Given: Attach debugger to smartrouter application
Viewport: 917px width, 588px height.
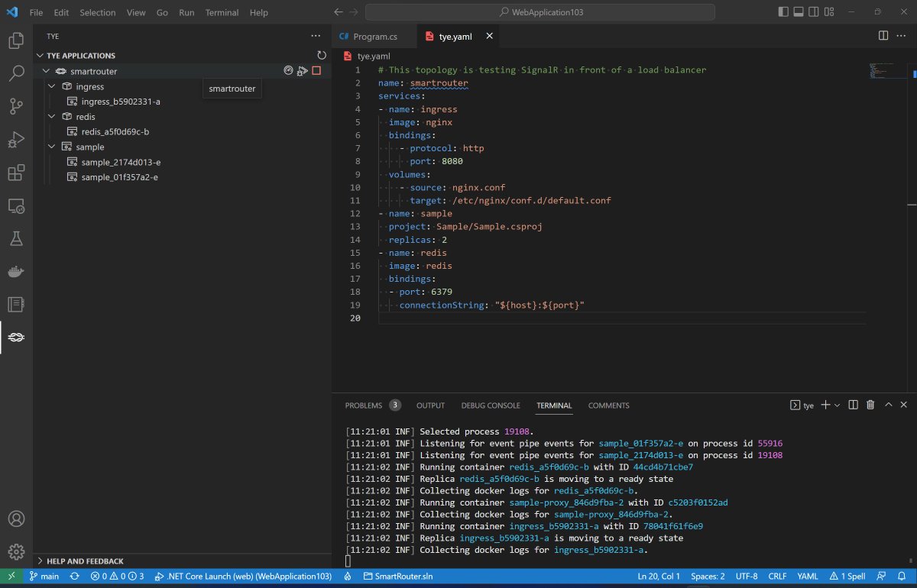Looking at the screenshot, I should tap(303, 70).
